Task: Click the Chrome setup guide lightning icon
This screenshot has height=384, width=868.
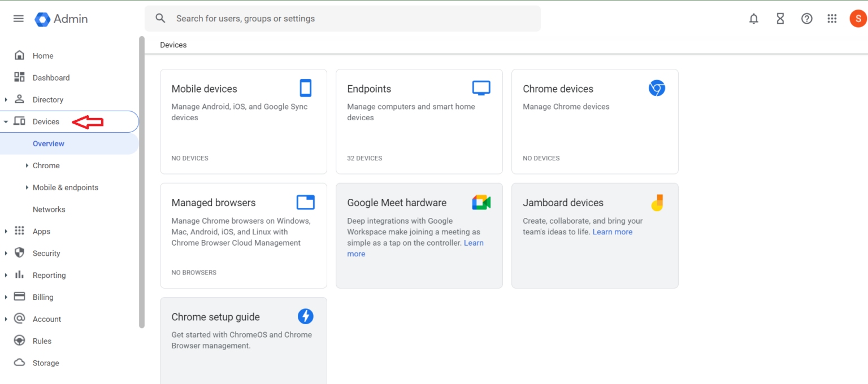Action: [x=306, y=316]
